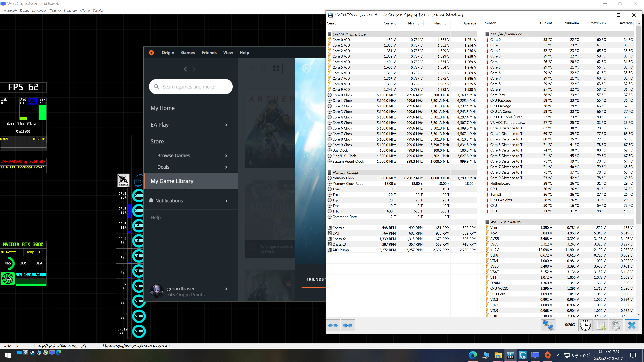Select the Intel logo in the overlay
The image size is (644, 362).
pos(138,180)
